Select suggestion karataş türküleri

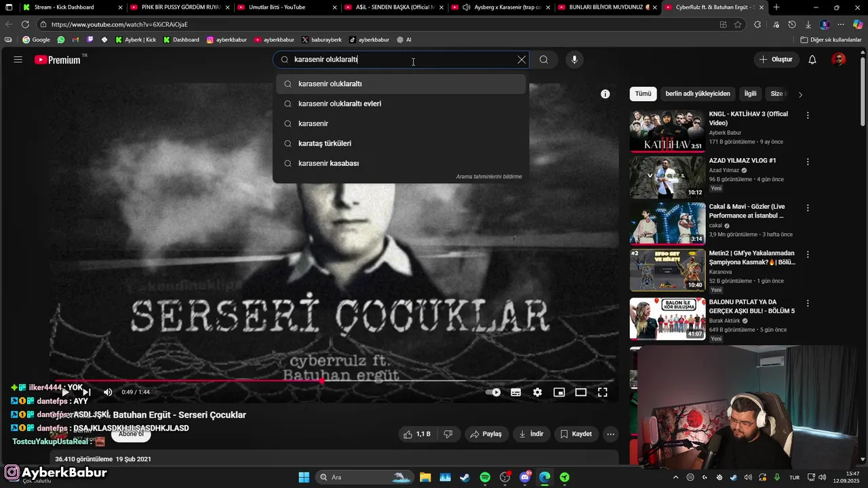point(401,143)
